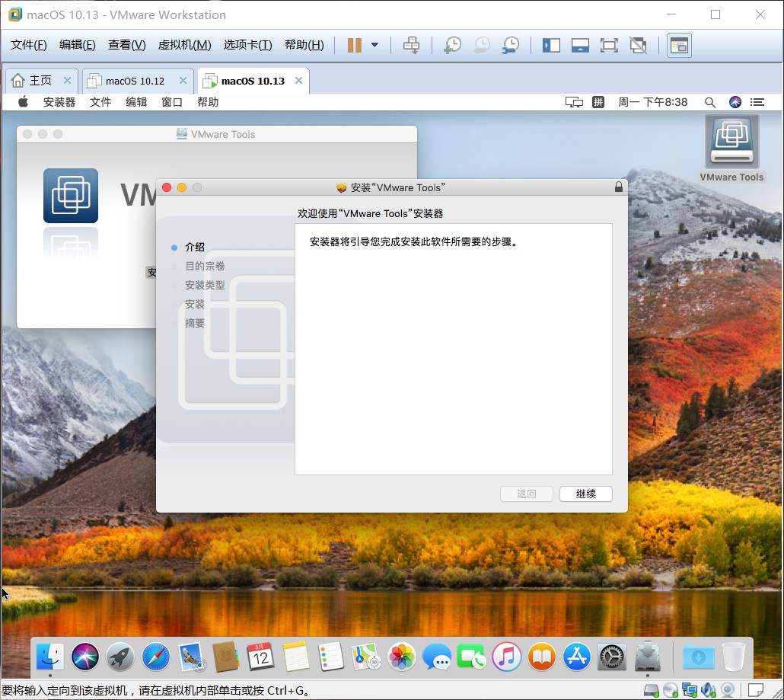Click the pause virtual machine button

[x=354, y=45]
